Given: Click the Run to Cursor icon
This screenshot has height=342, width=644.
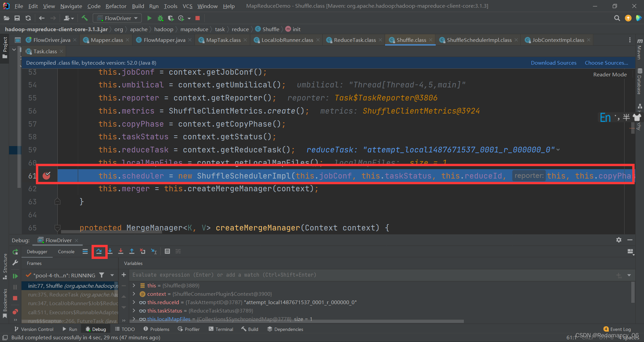Looking at the screenshot, I should 154,251.
